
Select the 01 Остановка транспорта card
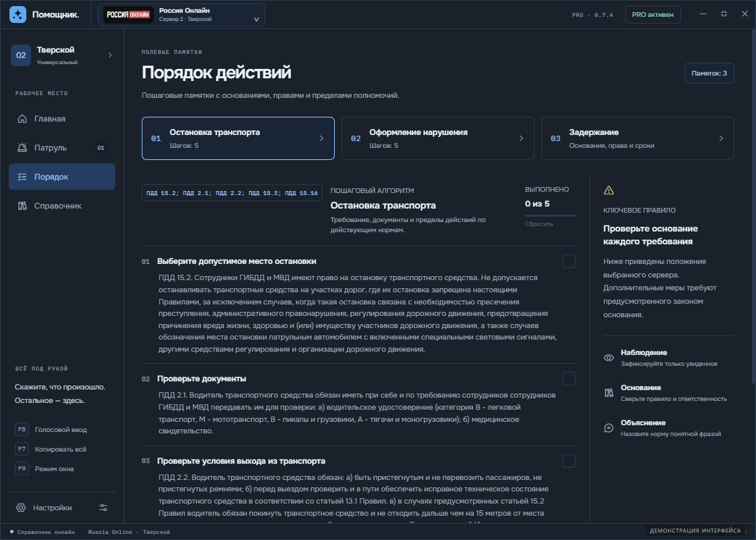tap(238, 138)
